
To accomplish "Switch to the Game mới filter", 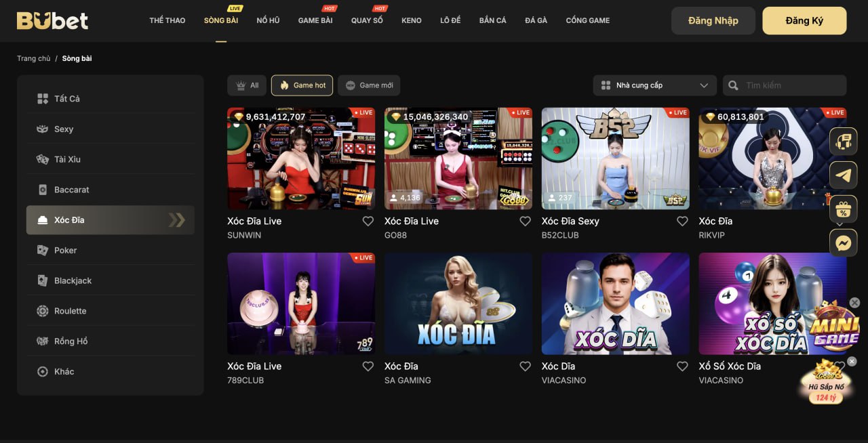I will coord(369,85).
